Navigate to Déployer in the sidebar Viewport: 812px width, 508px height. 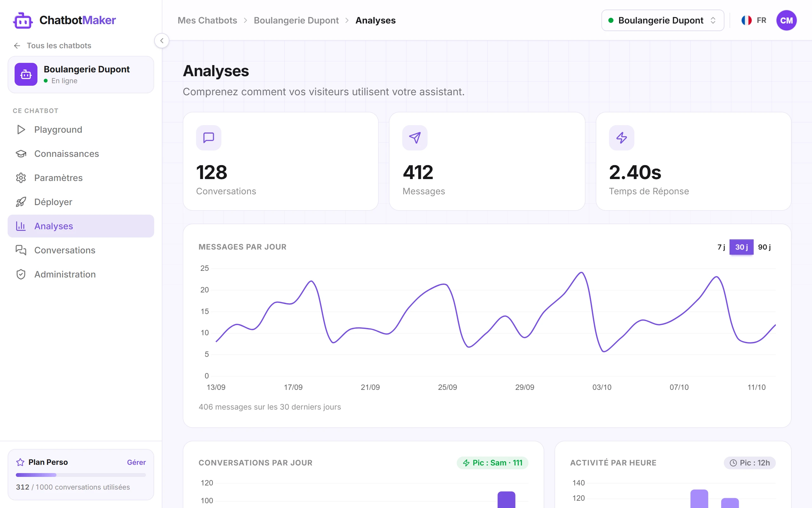click(81, 202)
